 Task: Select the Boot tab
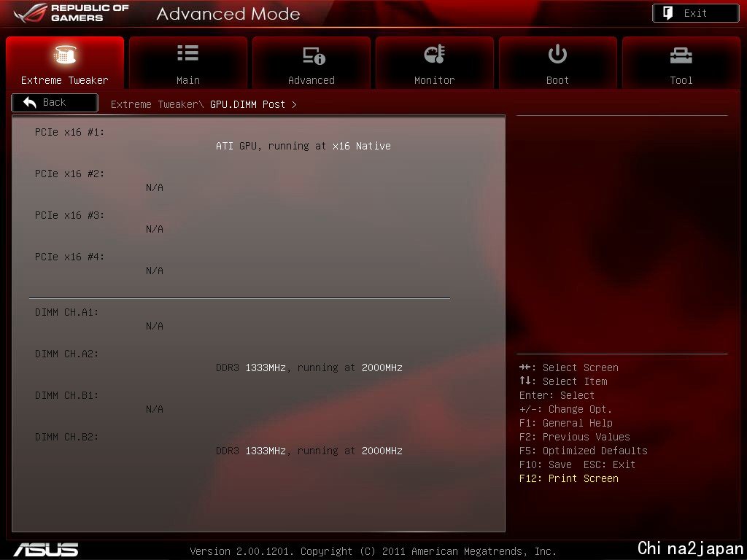[x=558, y=63]
